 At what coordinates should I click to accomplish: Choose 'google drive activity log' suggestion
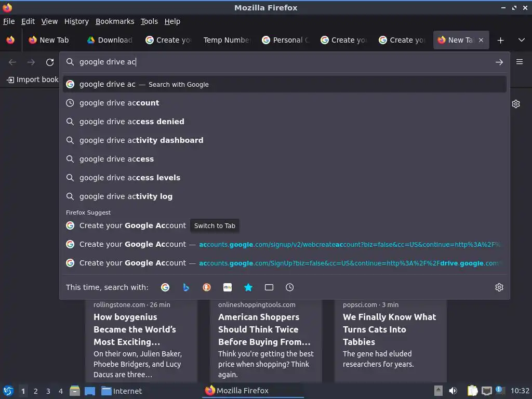pos(285,196)
